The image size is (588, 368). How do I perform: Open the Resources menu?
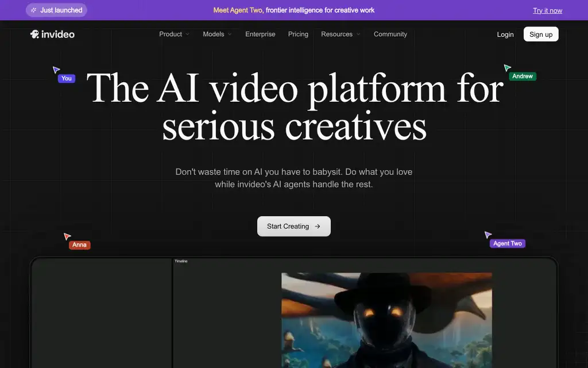tap(341, 34)
